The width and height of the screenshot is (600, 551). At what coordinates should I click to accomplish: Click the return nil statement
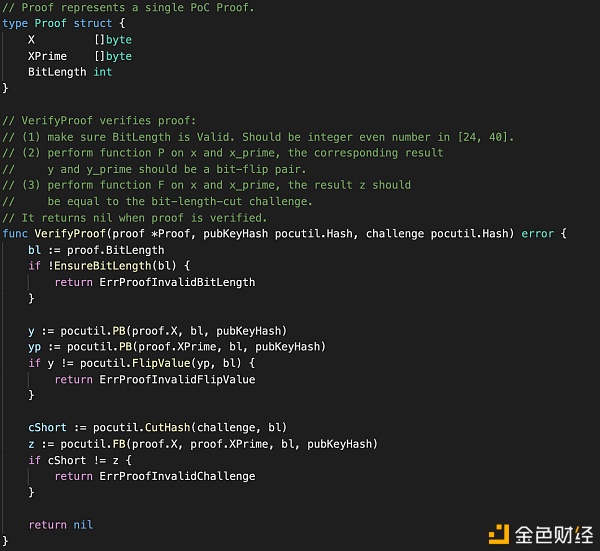click(x=60, y=525)
